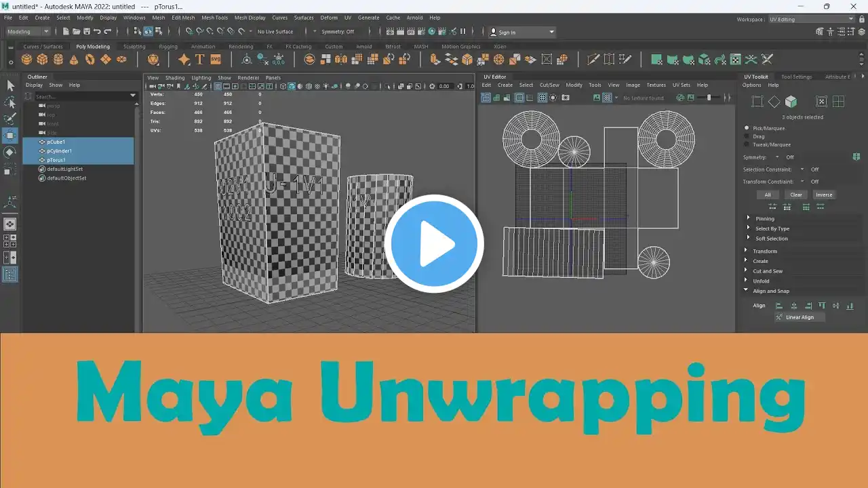This screenshot has height=488, width=868.
Task: Click the UV Editor snapshot camera icon
Action: pos(566,98)
